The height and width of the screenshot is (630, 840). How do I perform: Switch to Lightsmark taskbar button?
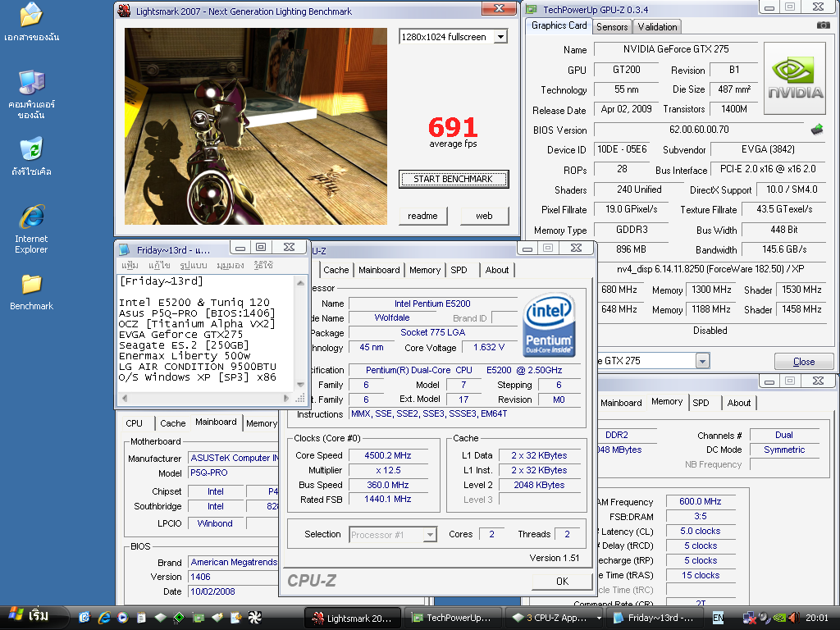point(352,618)
